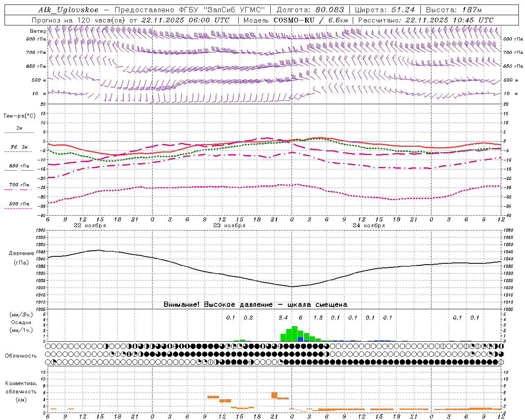
Task: Select the 'Тем-ра(°C)' temperature label
Action: coord(19,116)
